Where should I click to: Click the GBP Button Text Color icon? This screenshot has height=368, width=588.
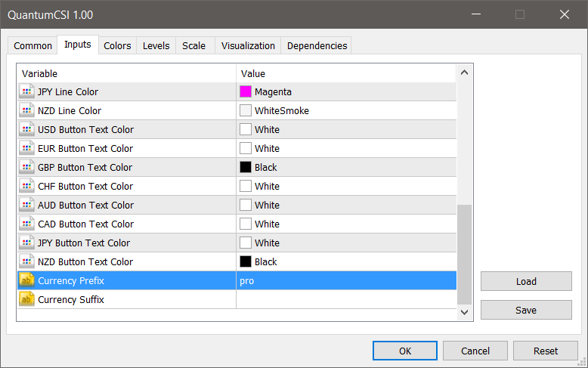point(26,168)
